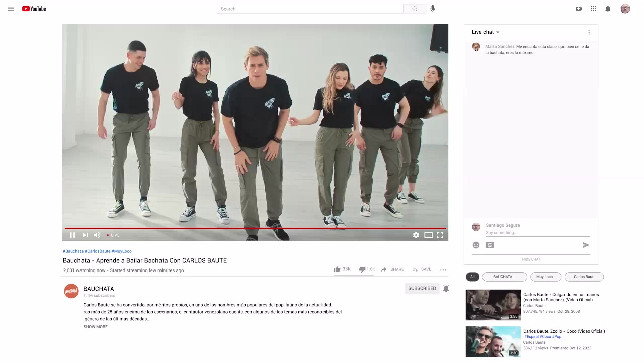
Task: Hide the live chat panel
Action: point(531,259)
